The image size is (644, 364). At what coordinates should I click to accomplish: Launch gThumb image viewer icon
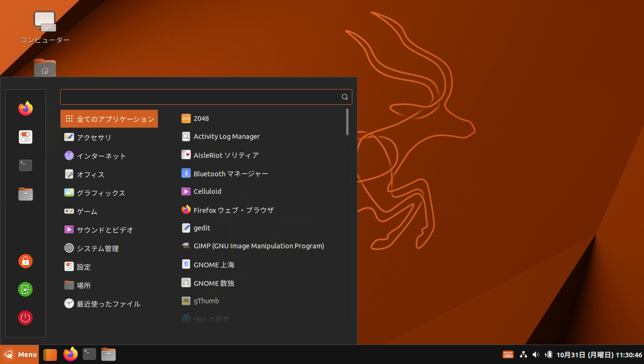[186, 301]
